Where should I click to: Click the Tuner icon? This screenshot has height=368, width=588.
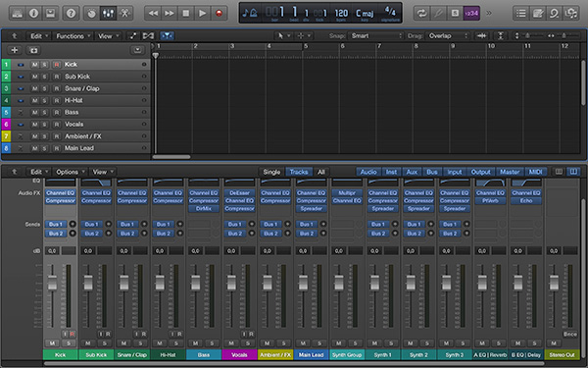tap(438, 14)
